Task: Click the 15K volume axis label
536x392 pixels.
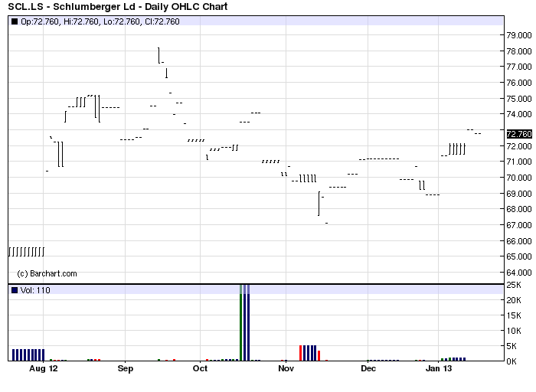Action: coord(514,315)
